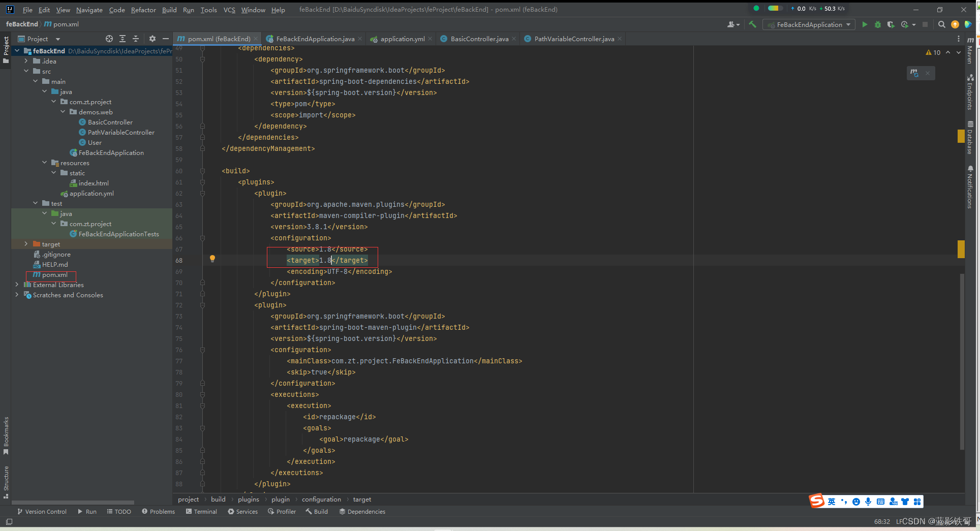Open Structure side tool window
The image size is (980, 531).
pyautogui.click(x=6, y=482)
